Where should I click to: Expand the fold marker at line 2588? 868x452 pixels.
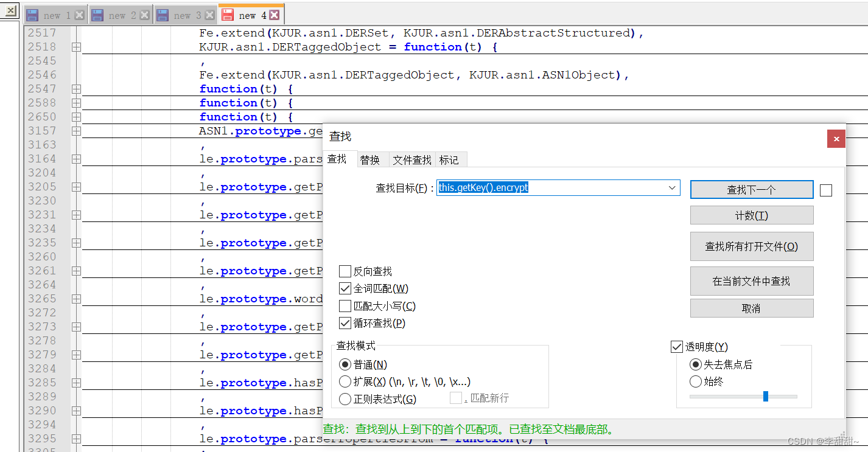coord(76,103)
